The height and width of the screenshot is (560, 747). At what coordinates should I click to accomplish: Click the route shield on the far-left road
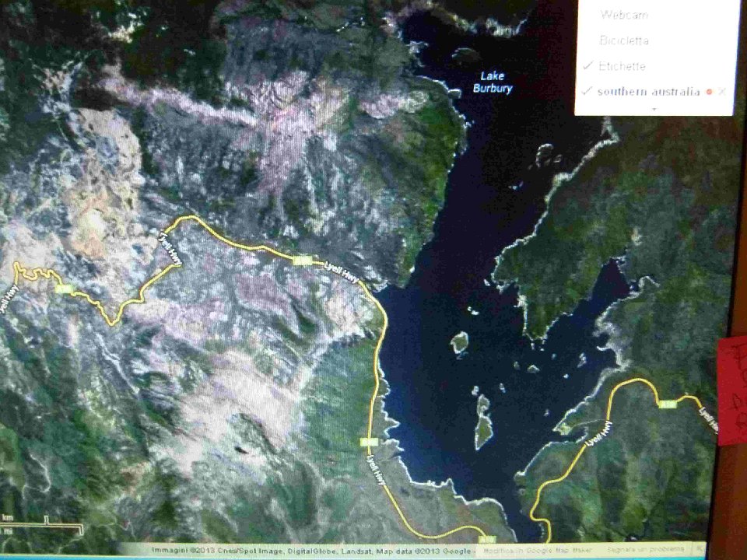(x=65, y=289)
